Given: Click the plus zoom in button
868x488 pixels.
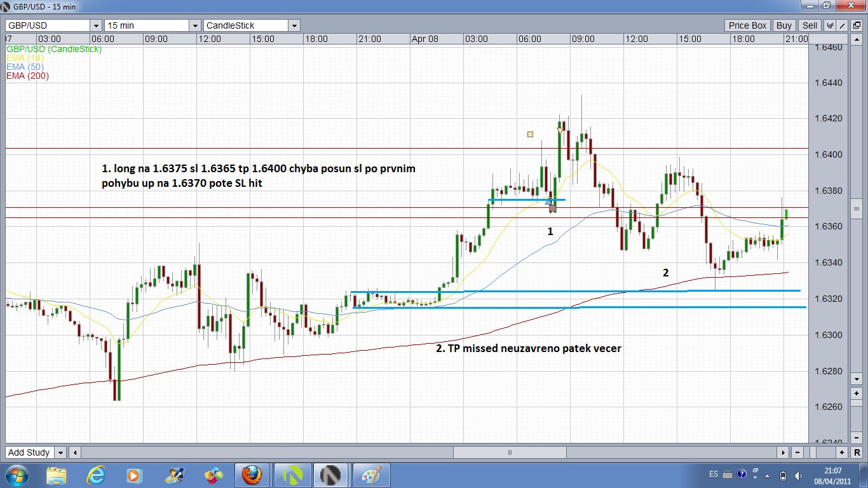Looking at the screenshot, I should (842, 452).
